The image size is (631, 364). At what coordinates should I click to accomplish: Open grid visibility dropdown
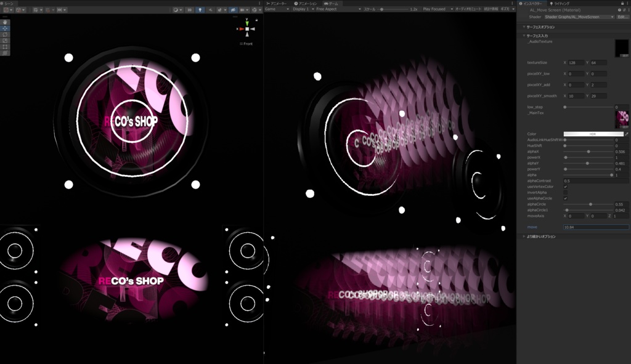coord(38,10)
